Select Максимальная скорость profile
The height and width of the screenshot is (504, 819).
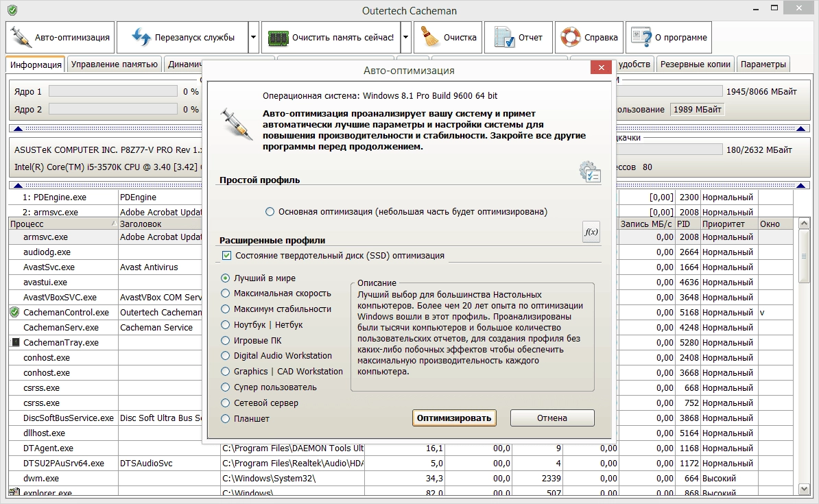[276, 293]
